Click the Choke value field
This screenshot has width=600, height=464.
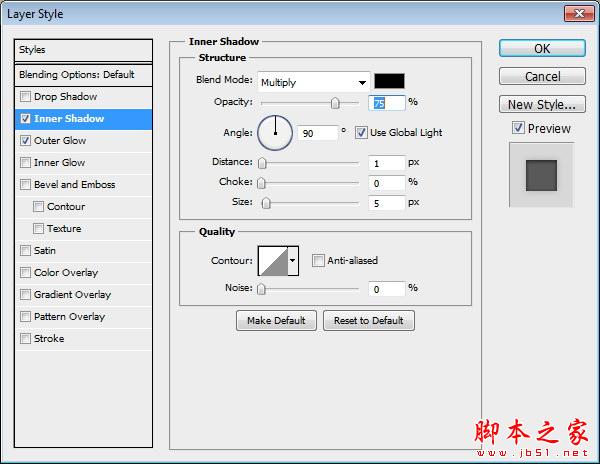click(386, 183)
